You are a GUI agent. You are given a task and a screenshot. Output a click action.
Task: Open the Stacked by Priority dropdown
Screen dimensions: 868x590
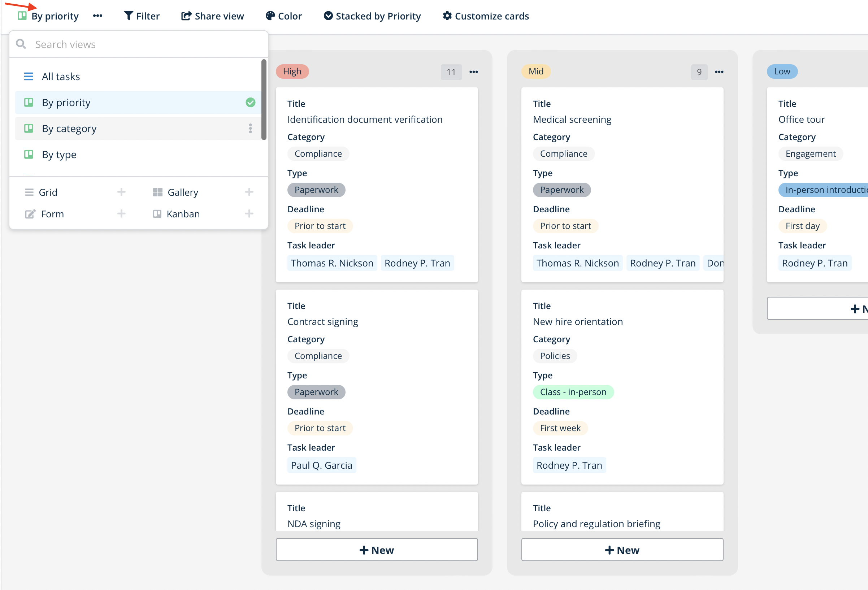pyautogui.click(x=372, y=16)
